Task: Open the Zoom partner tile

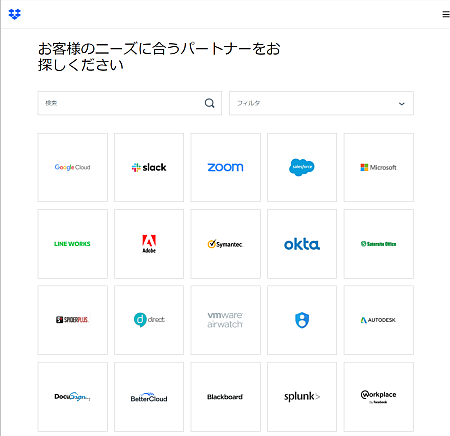Action: (226, 167)
